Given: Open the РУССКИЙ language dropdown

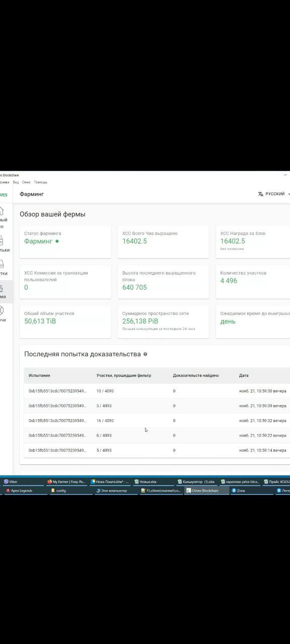Looking at the screenshot, I should (x=275, y=194).
